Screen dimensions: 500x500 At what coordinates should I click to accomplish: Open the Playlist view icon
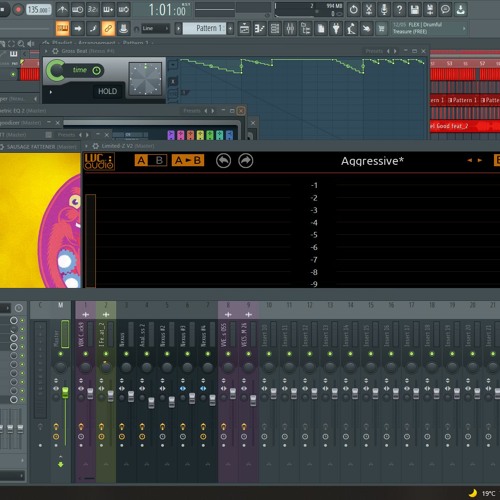coord(244,29)
